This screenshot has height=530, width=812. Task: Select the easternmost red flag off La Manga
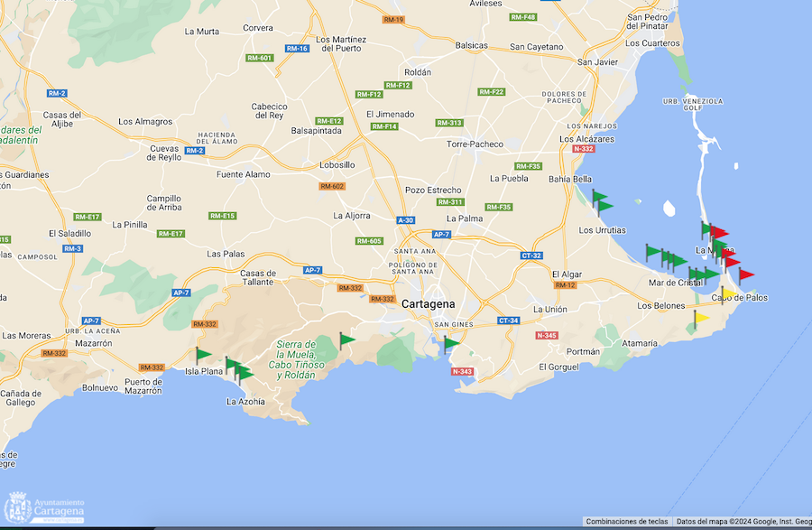[745, 274]
